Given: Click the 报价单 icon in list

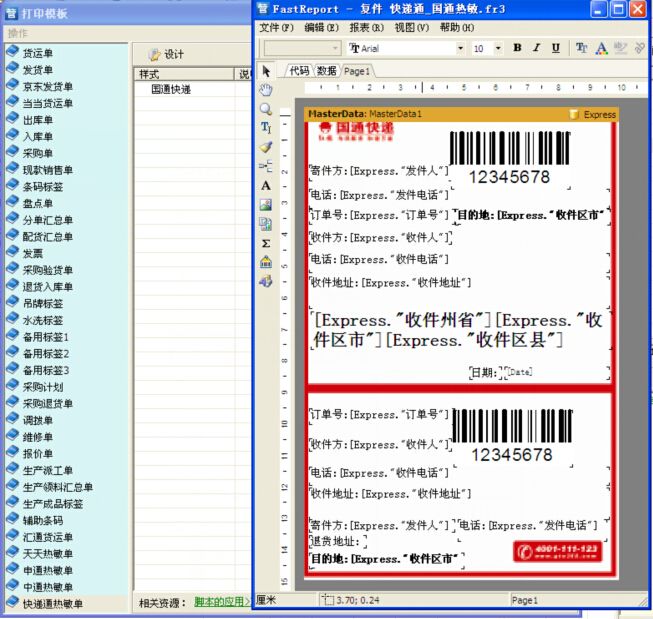Looking at the screenshot, I should (x=12, y=452).
